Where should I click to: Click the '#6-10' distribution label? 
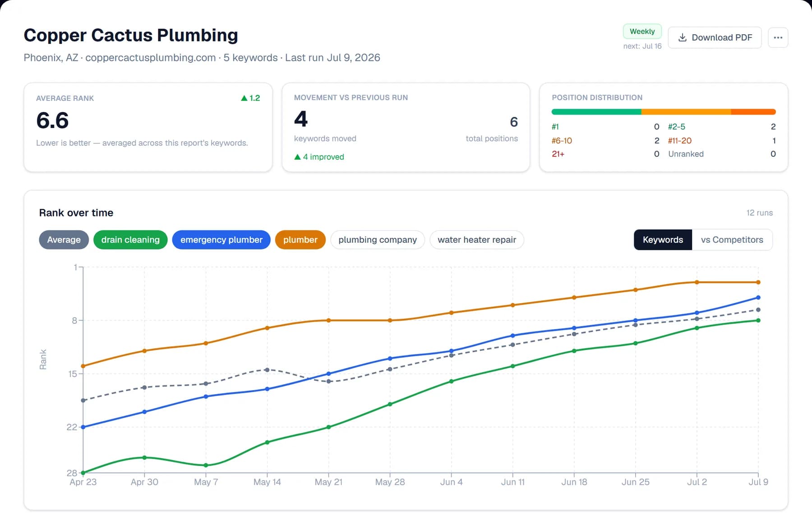pos(562,141)
